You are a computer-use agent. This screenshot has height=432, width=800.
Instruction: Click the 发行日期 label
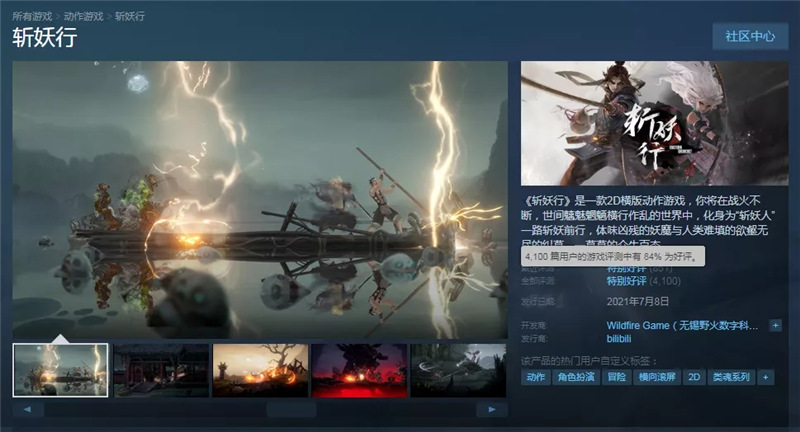(x=538, y=302)
